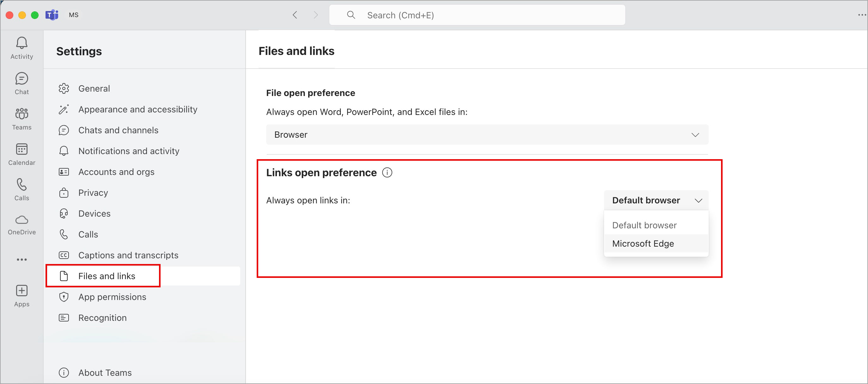Select Default browser option
The image size is (868, 384).
coord(644,225)
